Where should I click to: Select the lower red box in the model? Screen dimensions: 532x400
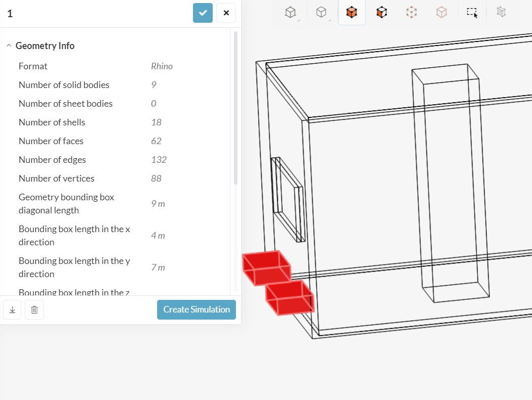click(x=290, y=297)
